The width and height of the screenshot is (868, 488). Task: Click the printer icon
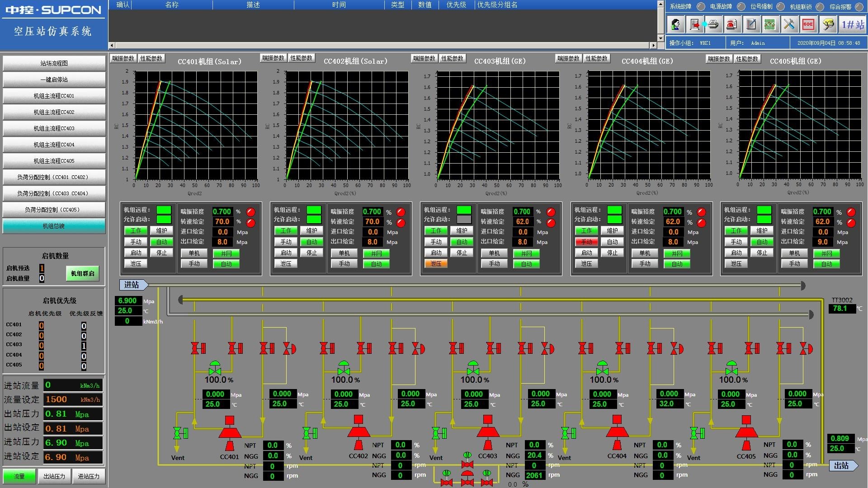[713, 24]
